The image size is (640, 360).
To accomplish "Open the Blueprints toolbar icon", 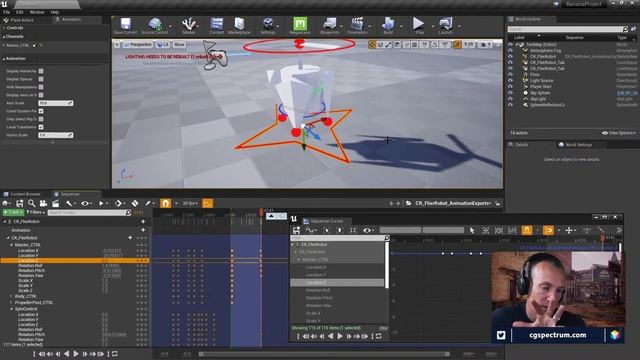I will coord(329,26).
